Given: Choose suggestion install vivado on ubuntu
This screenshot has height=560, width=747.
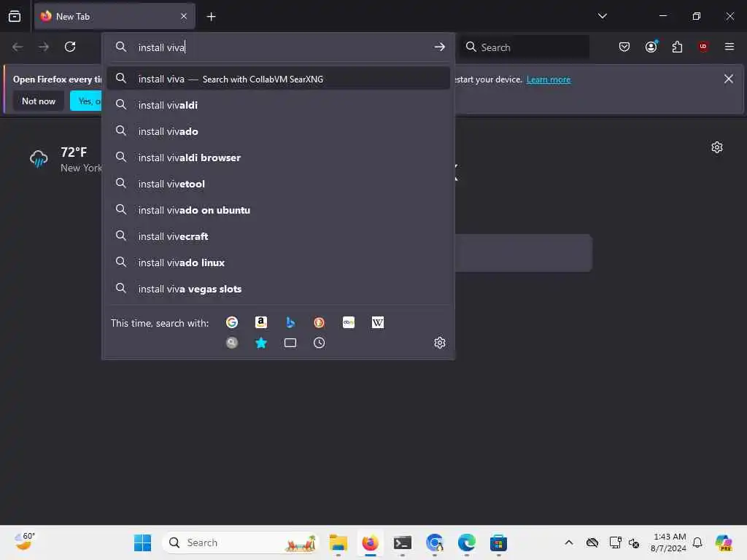Looking at the screenshot, I should [x=278, y=210].
